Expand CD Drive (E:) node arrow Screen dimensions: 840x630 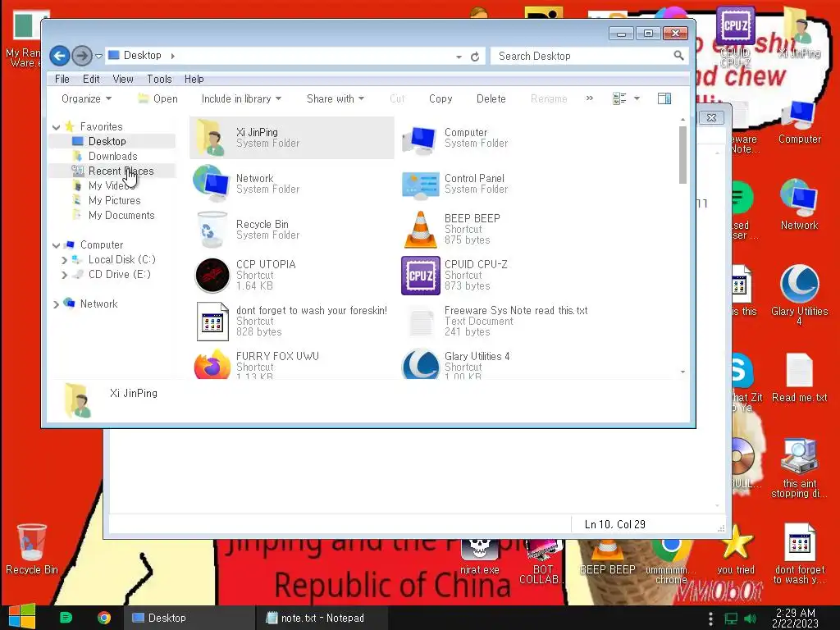pos(64,275)
